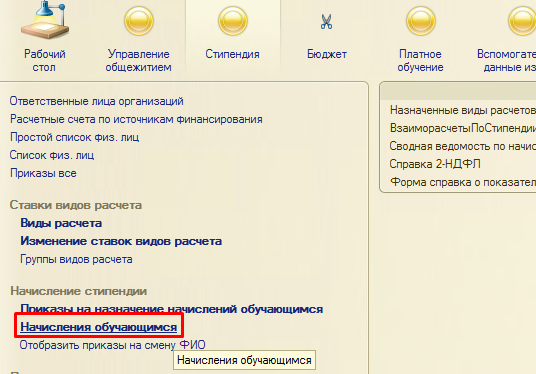Open Отобразить приказы на смену ФИО
Image resolution: width=536 pixels, height=374 pixels.
(x=112, y=345)
